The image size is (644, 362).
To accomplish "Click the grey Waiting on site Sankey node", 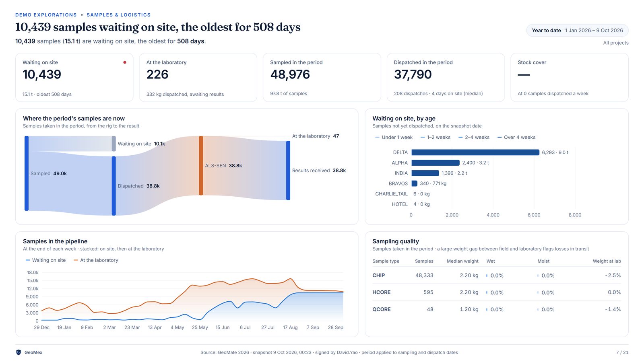I will [114, 144].
